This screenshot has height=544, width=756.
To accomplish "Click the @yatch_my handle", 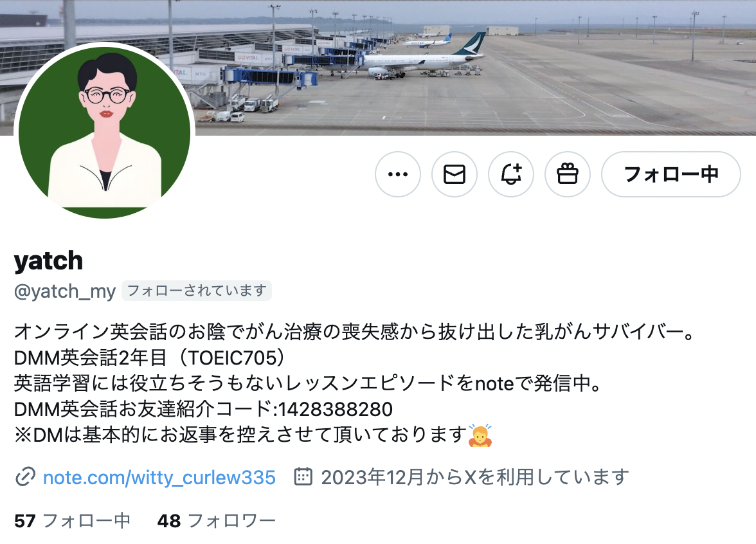I will click(65, 291).
